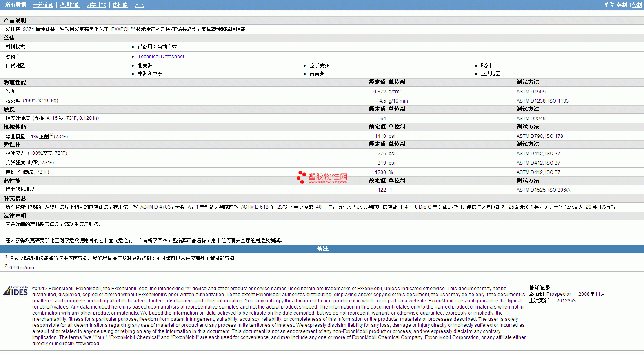Click the 南美洲 region entry
Screen dimensions: 644x355
coord(317,74)
